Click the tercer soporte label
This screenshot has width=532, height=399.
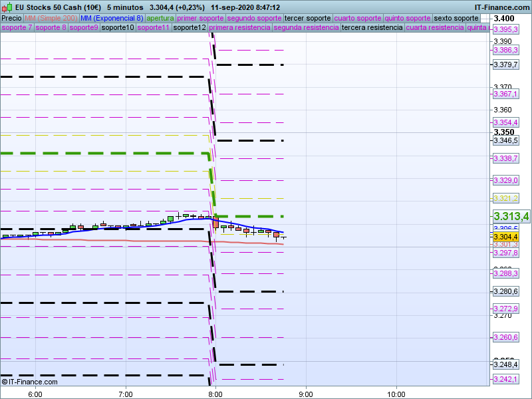point(307,18)
